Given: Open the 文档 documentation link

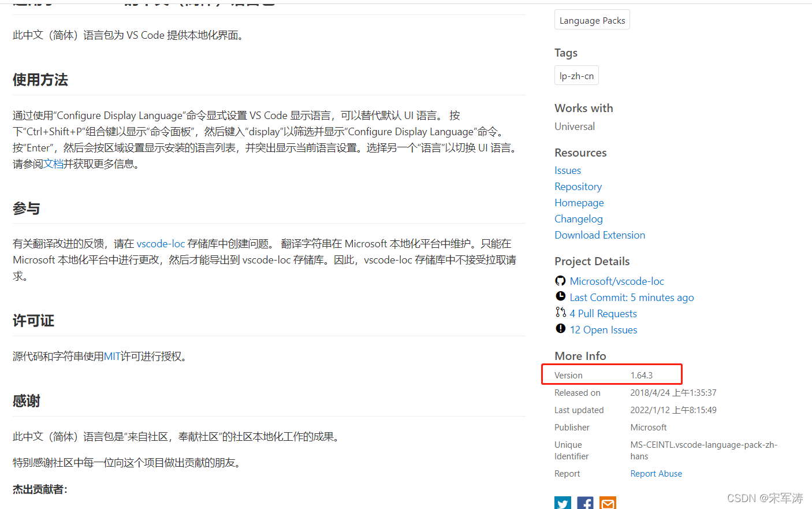Looking at the screenshot, I should click(x=53, y=164).
